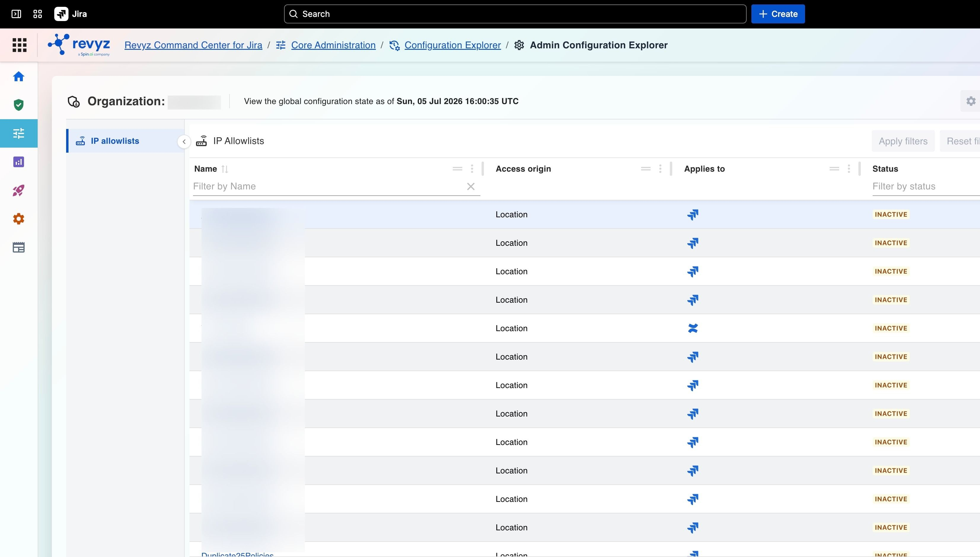Clear the Filter by Name field
980x557 pixels.
pos(471,186)
